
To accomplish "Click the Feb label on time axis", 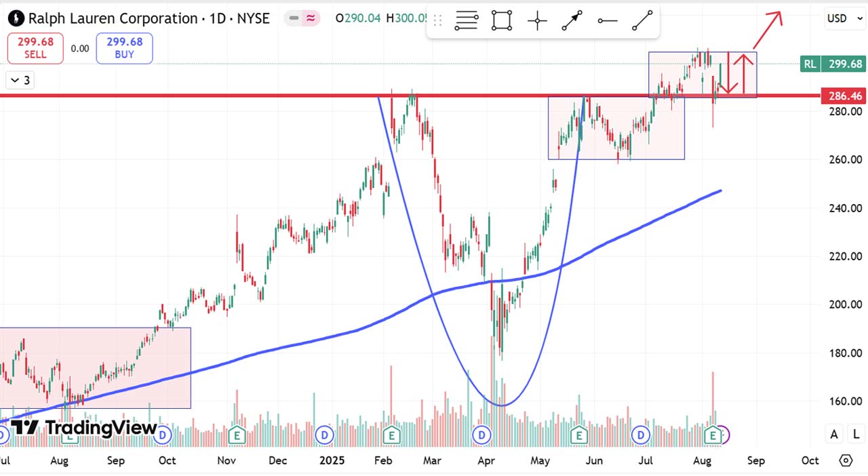I will click(x=384, y=460).
